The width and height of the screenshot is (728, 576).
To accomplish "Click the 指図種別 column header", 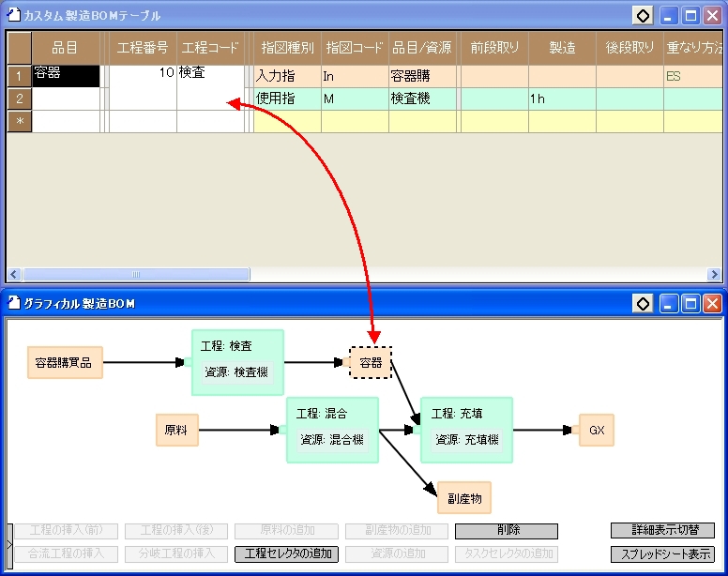I will [x=287, y=48].
